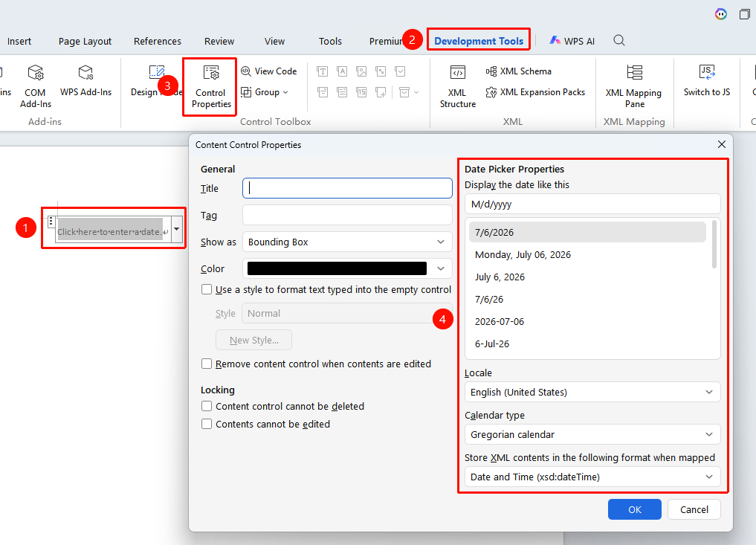Open the Calendar type dropdown
756x545 pixels.
pos(592,434)
